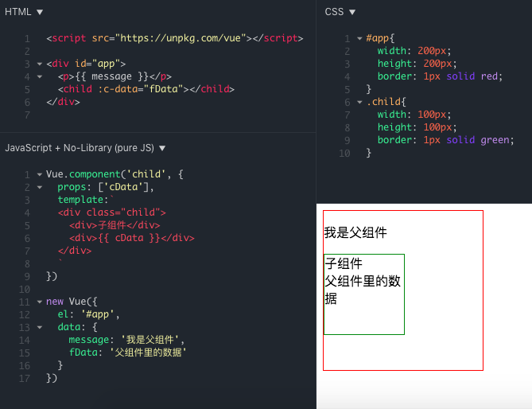This screenshot has width=532, height=409.
Task: Click the 我是父组件 text in preview
Action: coord(355,232)
